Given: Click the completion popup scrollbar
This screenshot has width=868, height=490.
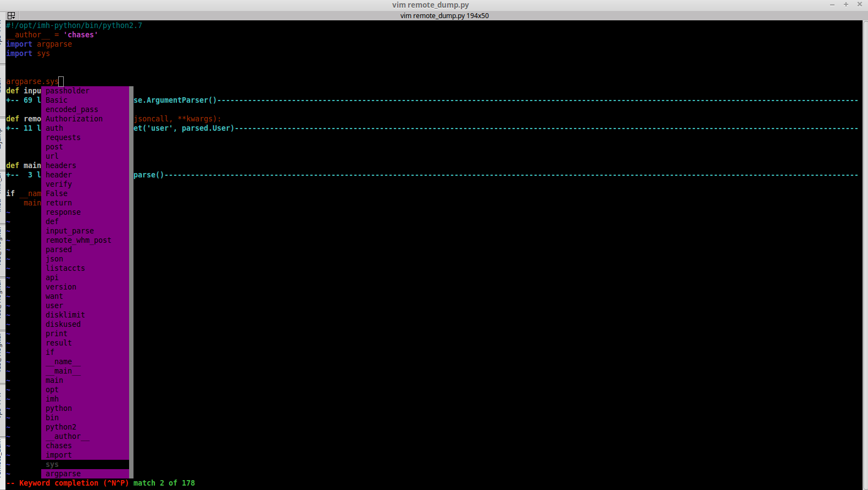Looking at the screenshot, I should click(131, 275).
